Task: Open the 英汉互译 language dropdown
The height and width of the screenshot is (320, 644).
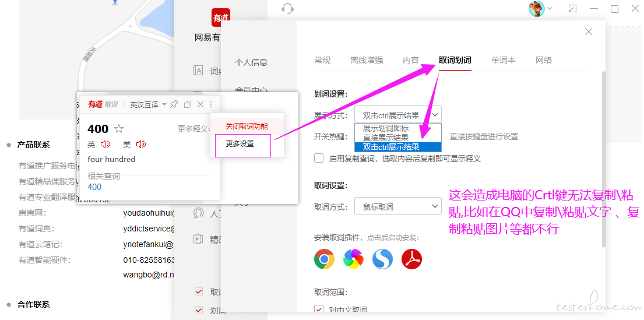Action: pyautogui.click(x=148, y=105)
